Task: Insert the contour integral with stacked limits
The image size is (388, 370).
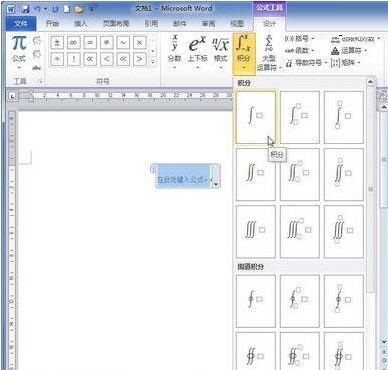Action: pyautogui.click(x=344, y=301)
